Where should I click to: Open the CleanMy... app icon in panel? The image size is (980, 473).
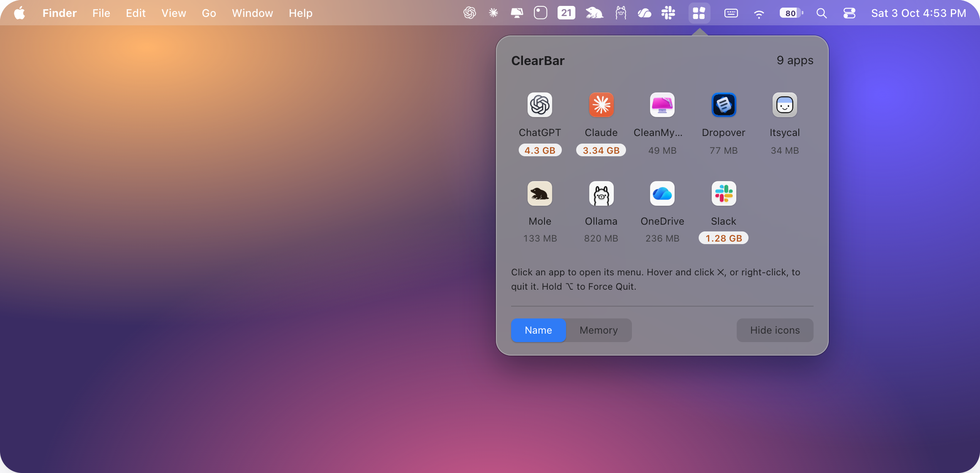click(x=662, y=105)
